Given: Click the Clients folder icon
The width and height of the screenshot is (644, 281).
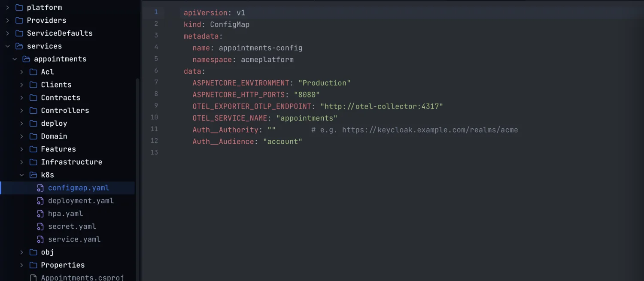Looking at the screenshot, I should pyautogui.click(x=33, y=85).
